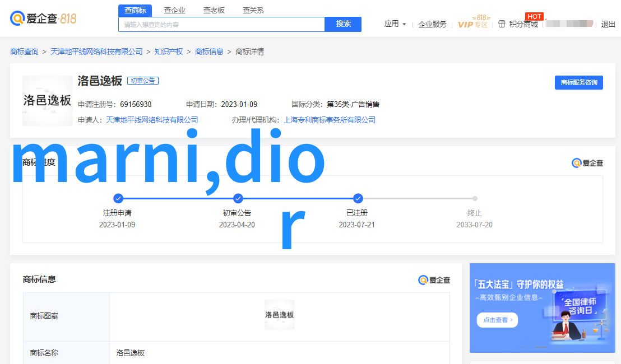The width and height of the screenshot is (621, 364).
Task: Click the 洛邑逸板 trademark thumbnail in header card
Action: pyautogui.click(x=48, y=101)
